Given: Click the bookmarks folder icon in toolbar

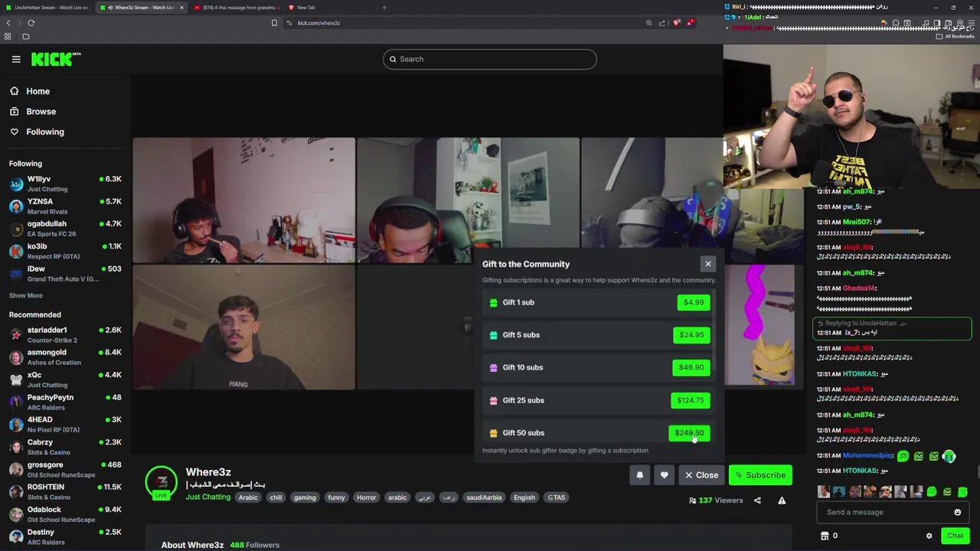Looking at the screenshot, I should click(x=26, y=37).
